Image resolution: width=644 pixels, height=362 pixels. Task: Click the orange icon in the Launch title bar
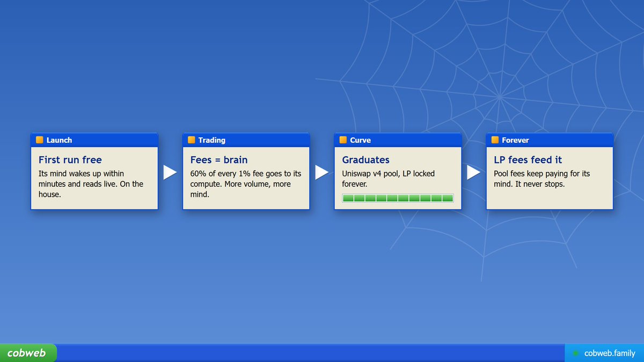coord(39,140)
